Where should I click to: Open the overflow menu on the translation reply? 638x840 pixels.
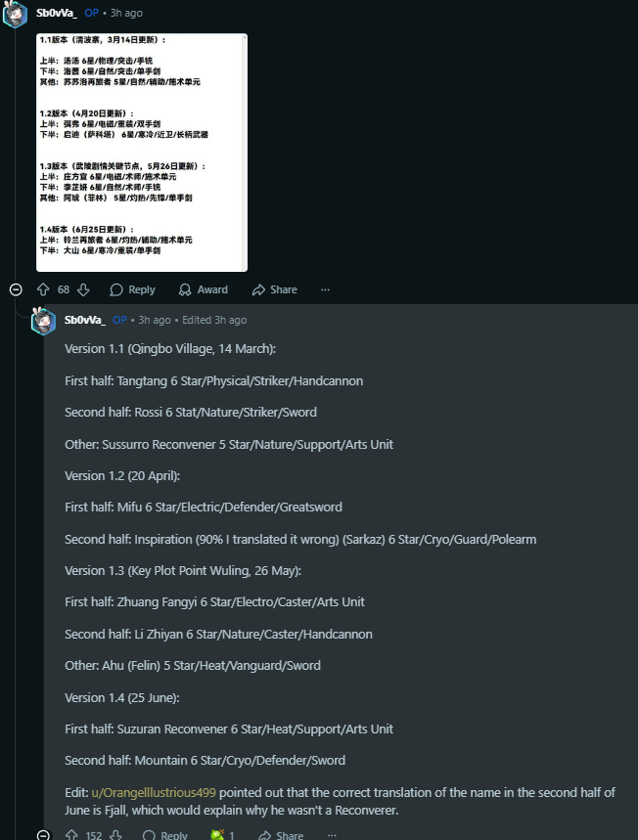pos(332,835)
